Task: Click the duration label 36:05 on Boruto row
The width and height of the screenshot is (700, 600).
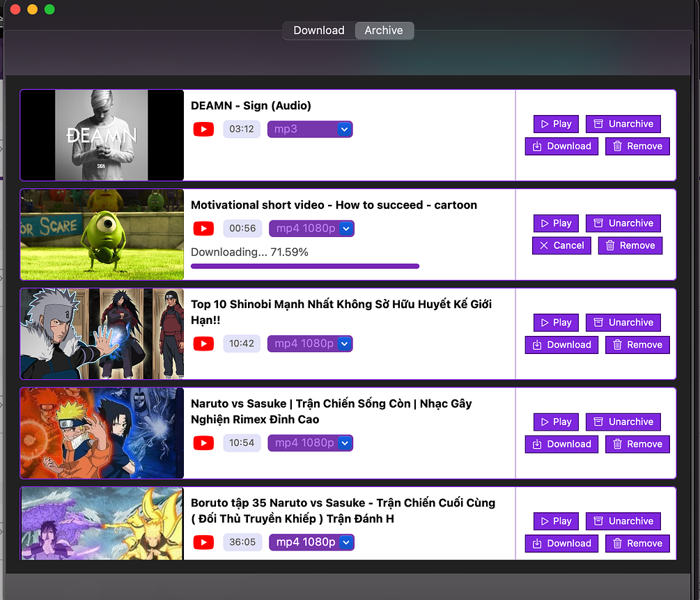Action: [x=242, y=541]
